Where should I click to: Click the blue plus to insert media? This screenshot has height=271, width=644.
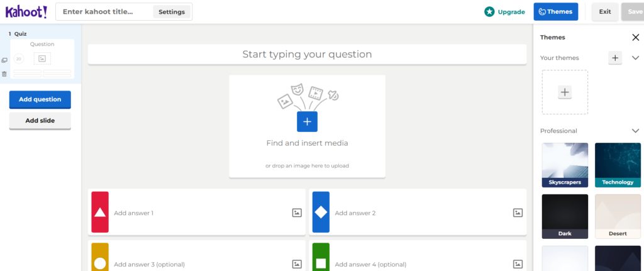[x=307, y=121]
